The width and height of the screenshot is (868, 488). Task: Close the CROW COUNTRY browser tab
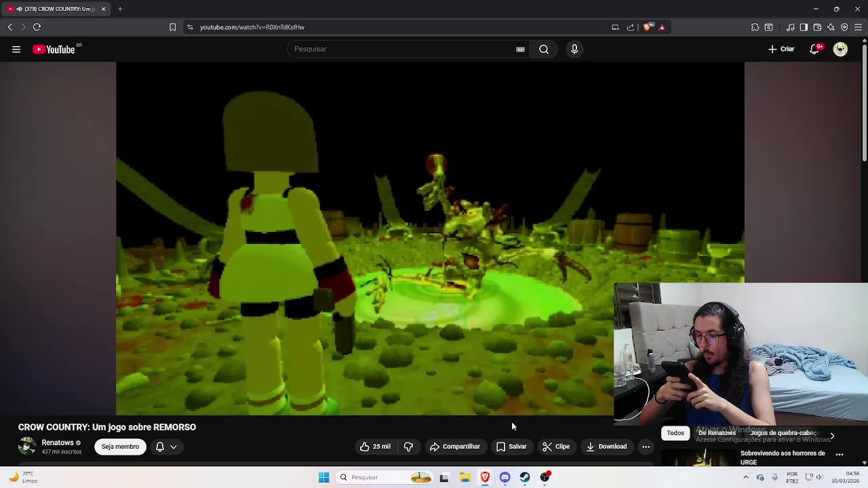(x=103, y=9)
